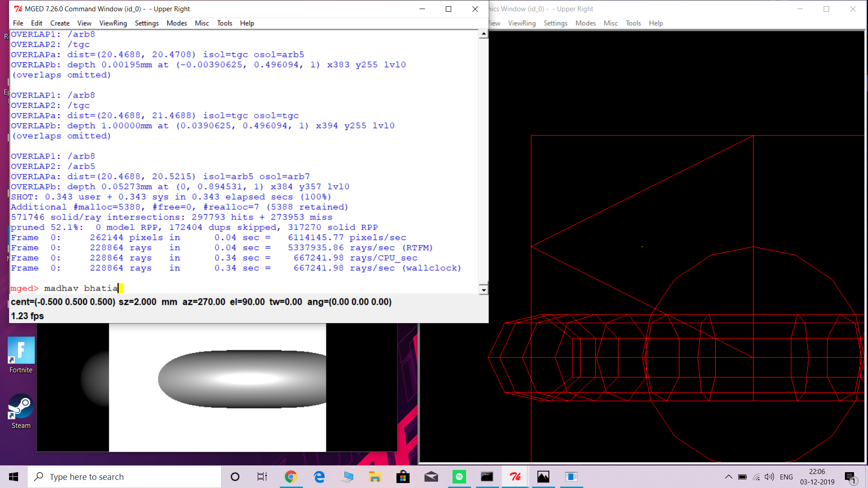Click the 1.23 fps status readout
Viewport: 868px width, 488px height.
coord(27,316)
